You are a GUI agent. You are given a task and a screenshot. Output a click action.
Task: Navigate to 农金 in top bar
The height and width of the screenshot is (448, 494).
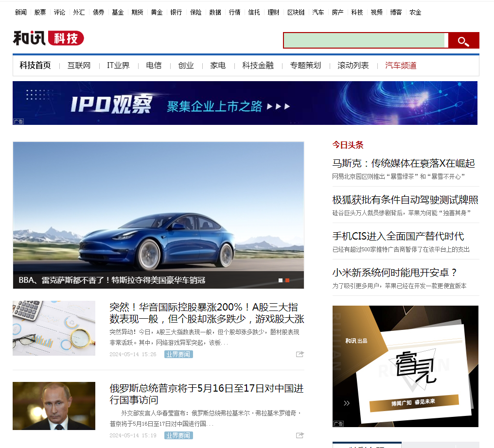click(x=416, y=12)
